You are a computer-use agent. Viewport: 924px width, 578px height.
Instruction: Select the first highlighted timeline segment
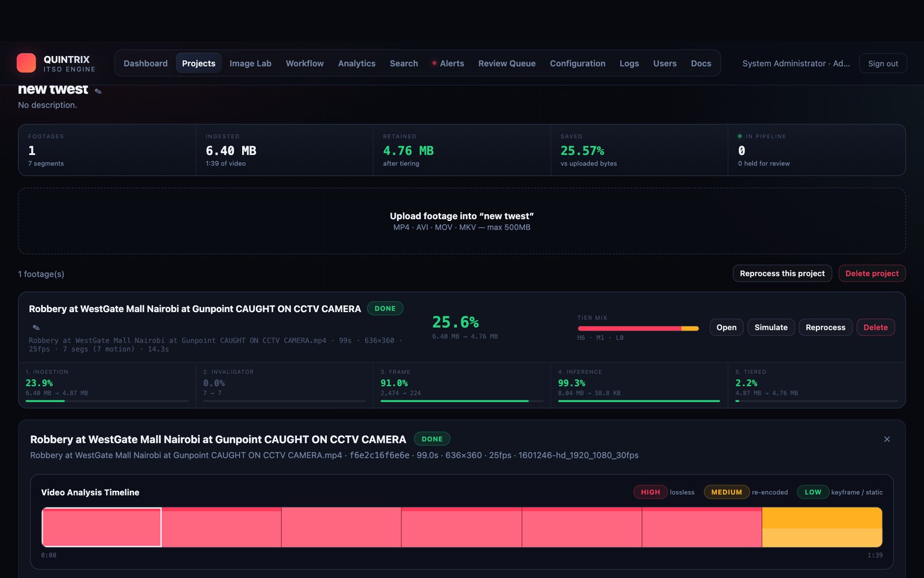click(x=102, y=527)
